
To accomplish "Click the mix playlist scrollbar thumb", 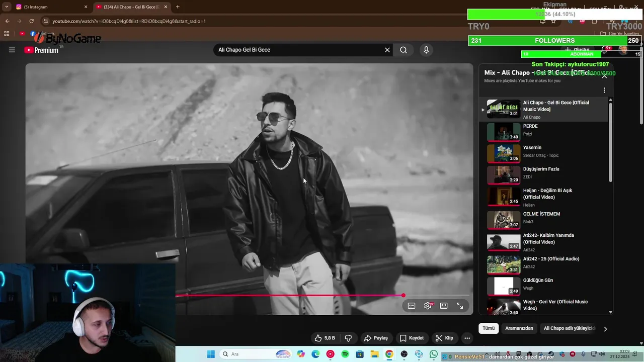I will [x=611, y=142].
